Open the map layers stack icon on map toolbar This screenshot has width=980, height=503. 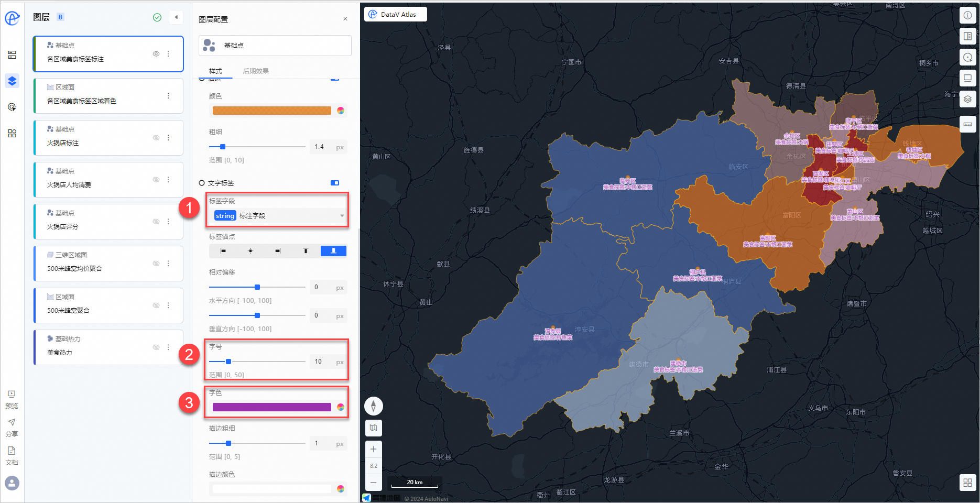pos(967,99)
